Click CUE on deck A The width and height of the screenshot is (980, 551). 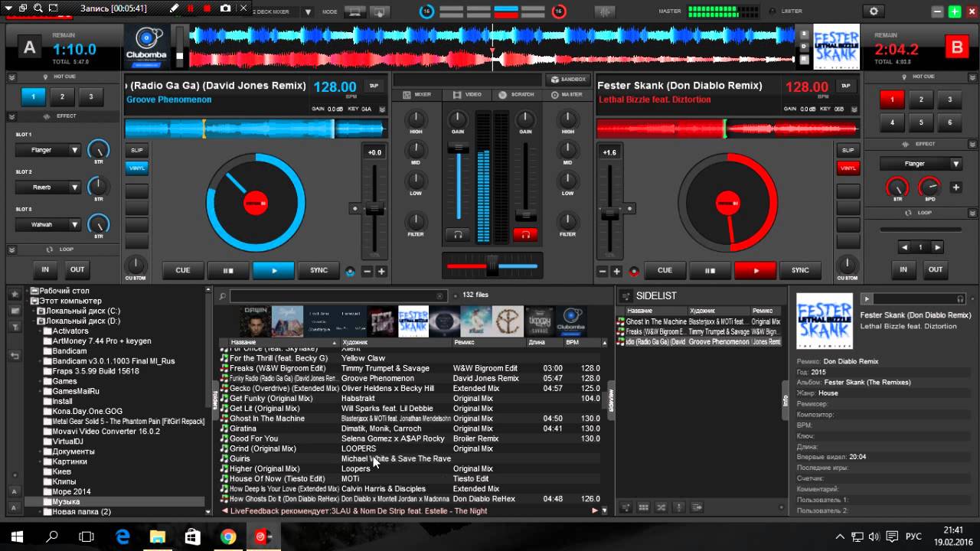183,270
